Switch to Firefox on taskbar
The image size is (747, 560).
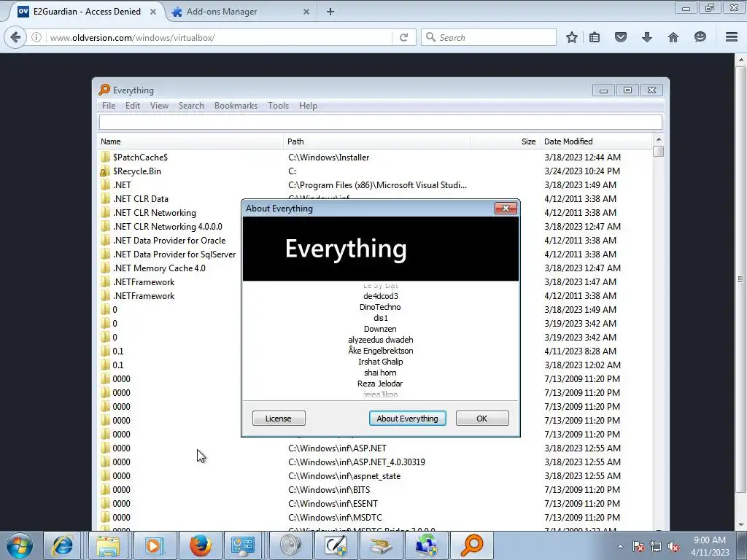(200, 545)
